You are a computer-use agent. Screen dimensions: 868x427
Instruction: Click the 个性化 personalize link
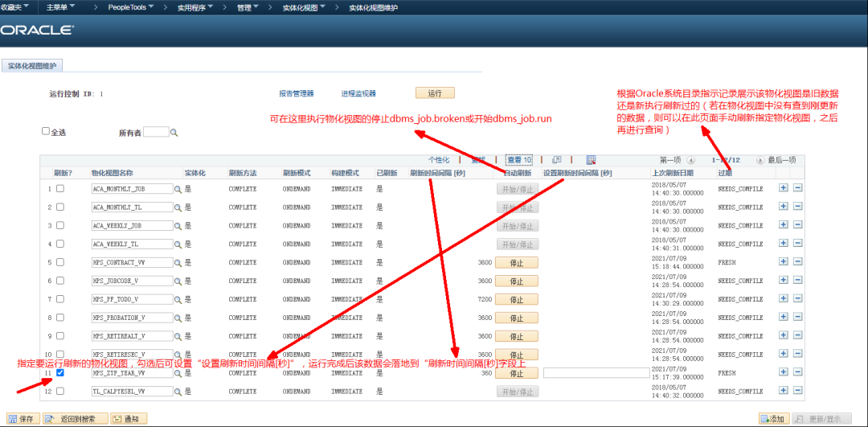(x=437, y=160)
